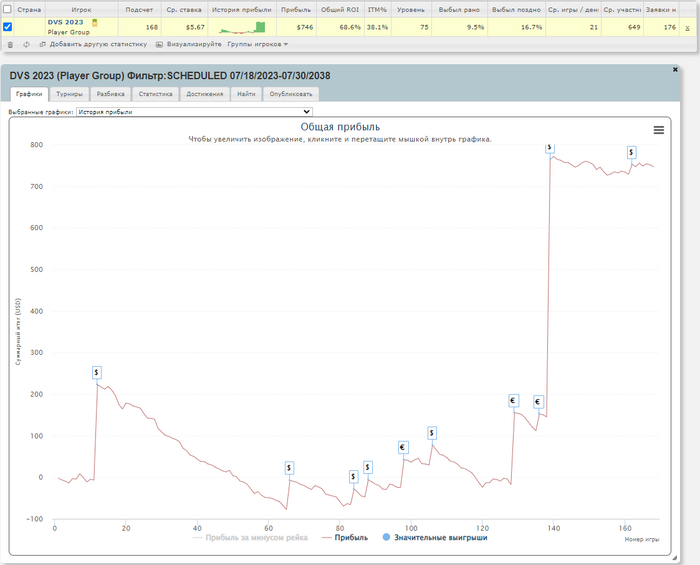
Task: Click the 38.1% ITM cell
Action: [377, 27]
